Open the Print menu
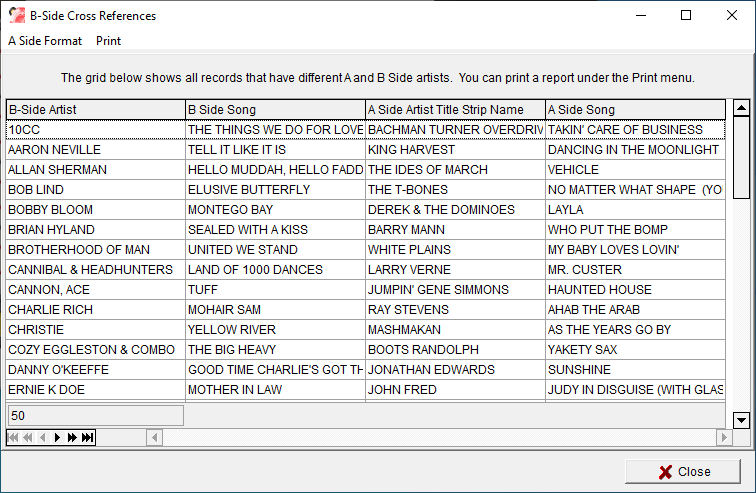Image resolution: width=756 pixels, height=493 pixels. [x=108, y=41]
